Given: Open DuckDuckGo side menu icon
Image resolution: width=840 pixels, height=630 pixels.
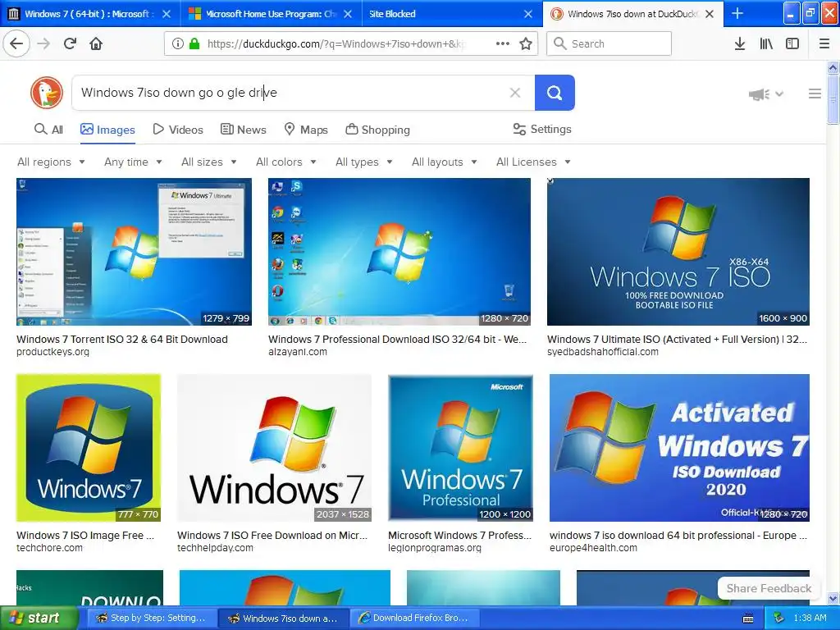Looking at the screenshot, I should point(815,94).
